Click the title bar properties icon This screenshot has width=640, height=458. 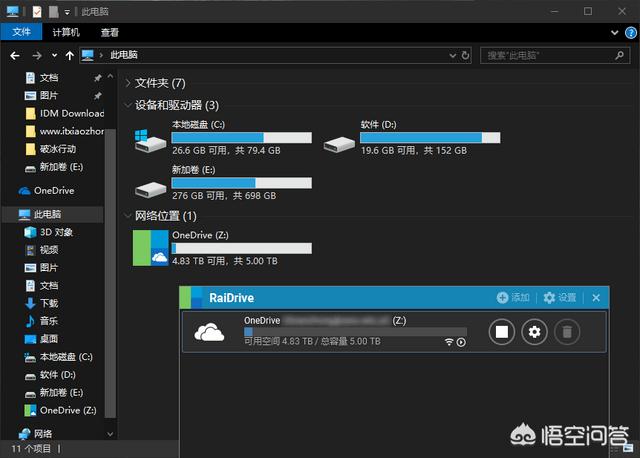[x=37, y=11]
